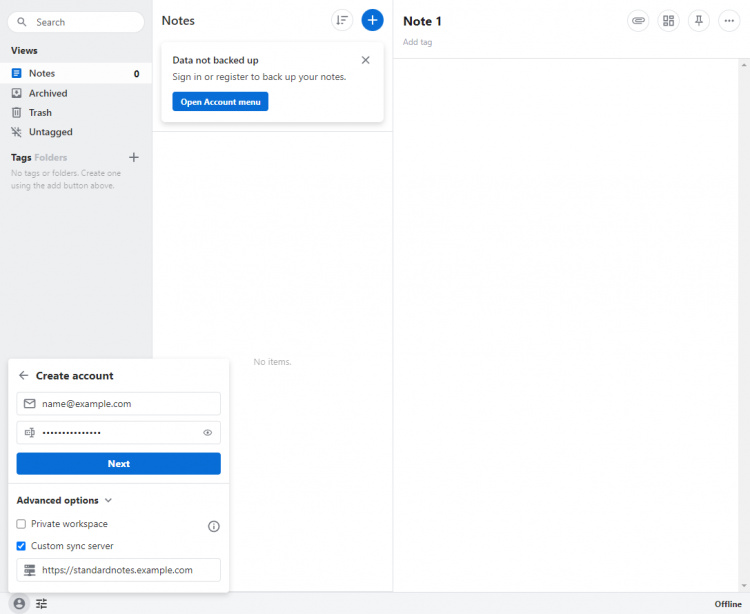The image size is (750, 614).
Task: Pin the note with the pin icon
Action: (699, 21)
